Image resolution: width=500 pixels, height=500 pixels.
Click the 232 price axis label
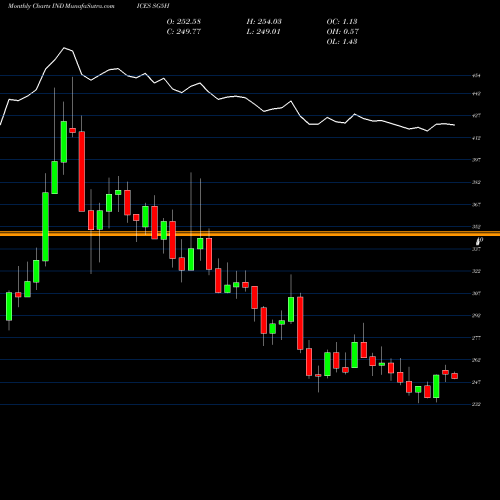(x=476, y=404)
